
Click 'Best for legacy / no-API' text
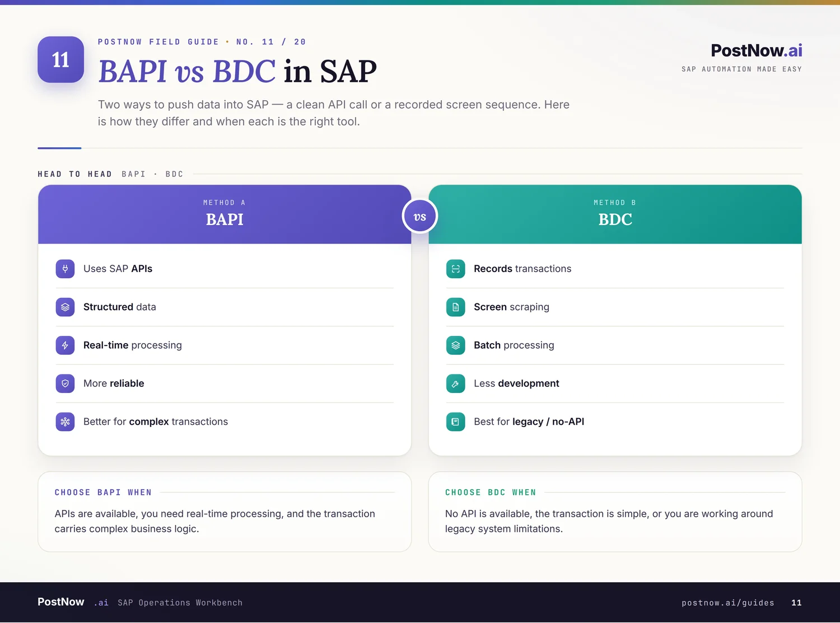coord(529,421)
